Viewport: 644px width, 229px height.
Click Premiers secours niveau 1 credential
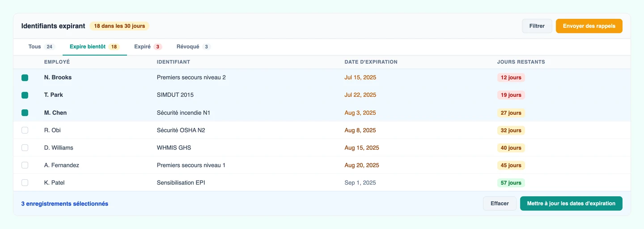tap(191, 165)
